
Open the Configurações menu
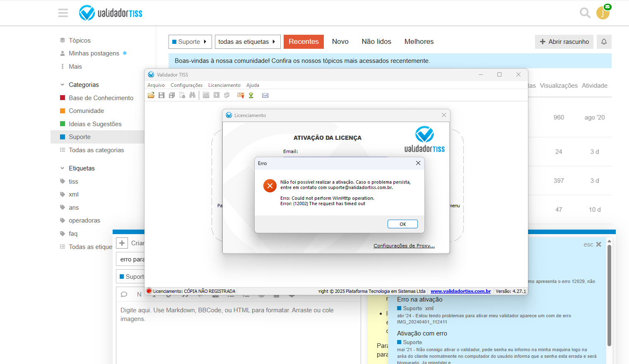coord(186,85)
